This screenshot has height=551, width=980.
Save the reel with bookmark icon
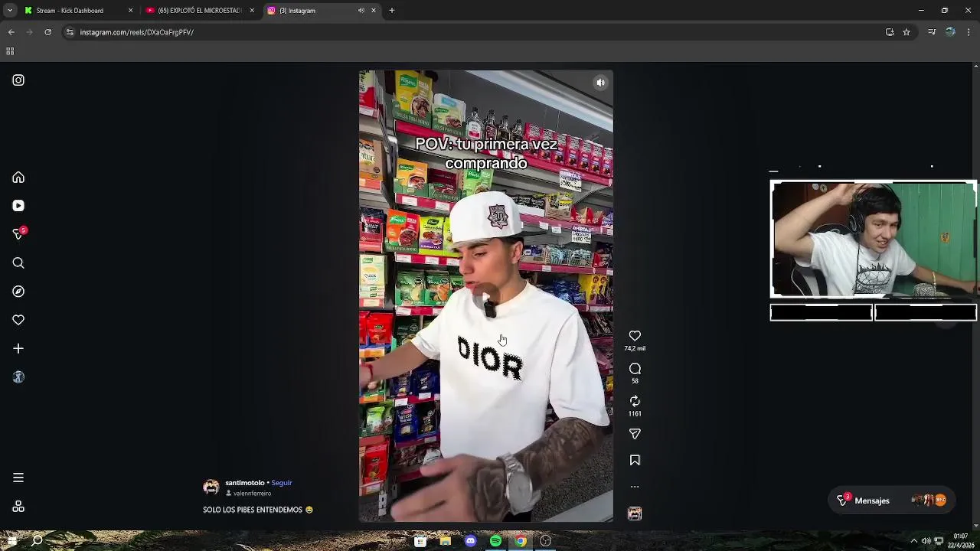(x=635, y=460)
